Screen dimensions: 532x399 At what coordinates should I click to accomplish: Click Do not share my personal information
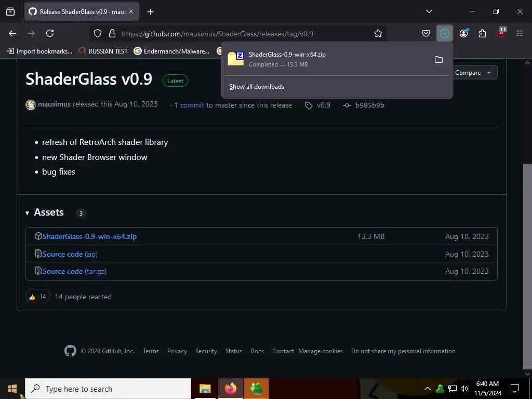[403, 351]
